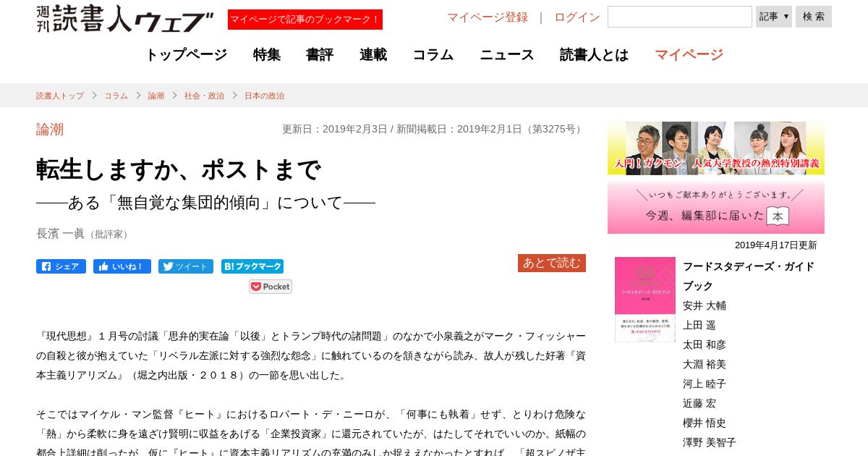Click 論潮 breadcrumb link
The width and height of the screenshot is (868, 456).
156,96
